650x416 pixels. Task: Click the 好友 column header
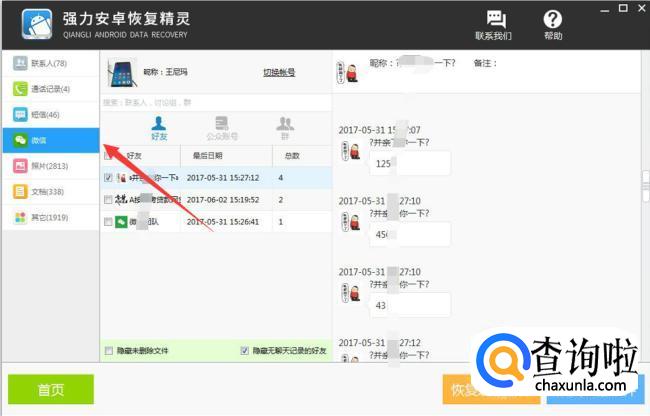[134, 156]
